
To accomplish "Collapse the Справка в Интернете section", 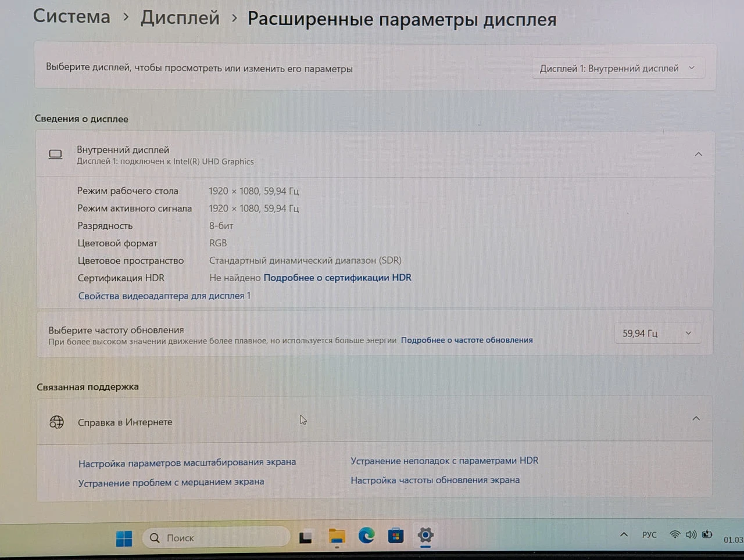I will click(696, 418).
